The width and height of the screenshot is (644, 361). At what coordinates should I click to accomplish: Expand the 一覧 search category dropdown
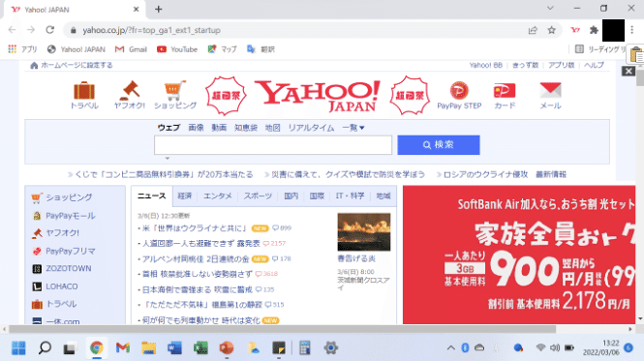click(x=353, y=128)
